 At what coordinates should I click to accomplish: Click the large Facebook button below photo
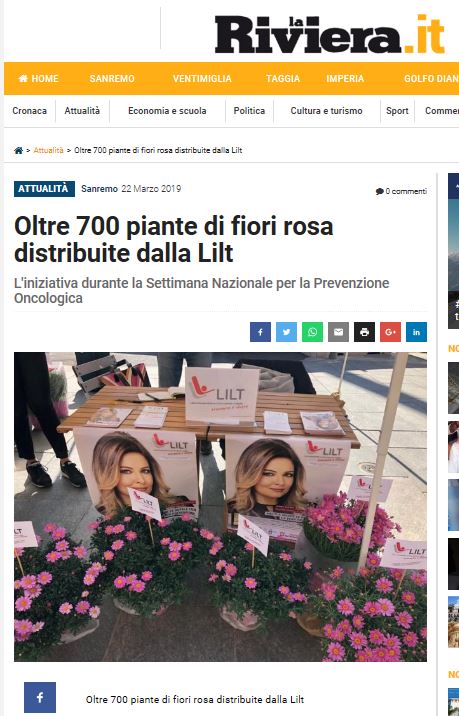click(40, 697)
